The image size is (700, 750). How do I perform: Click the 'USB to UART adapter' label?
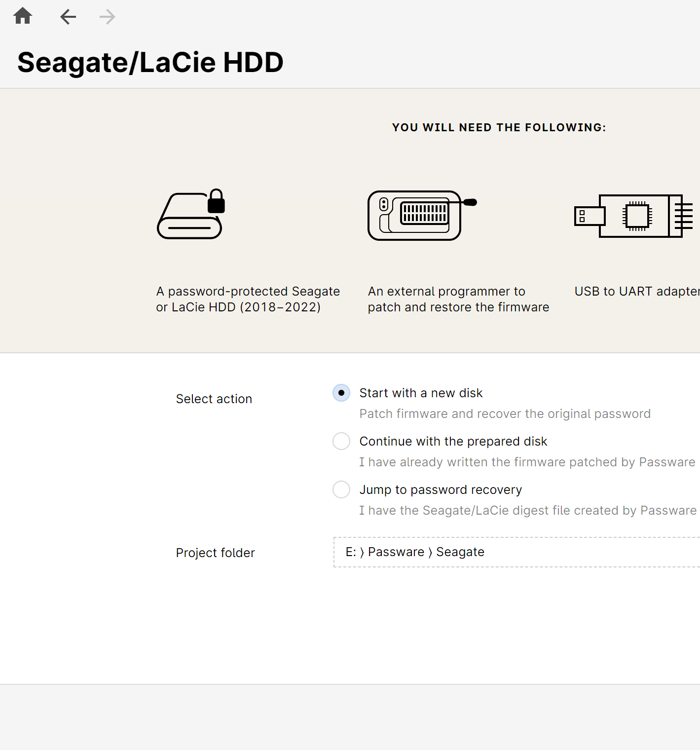pos(637,291)
